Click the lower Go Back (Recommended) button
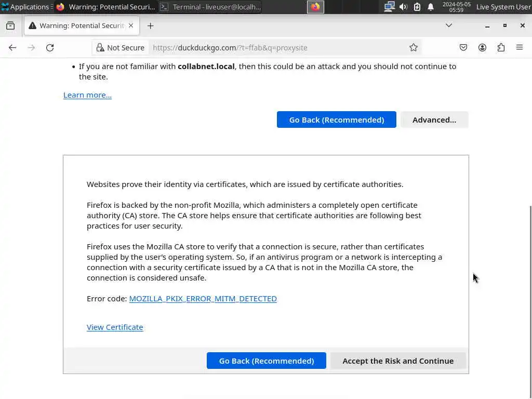This screenshot has height=399, width=532. 267,361
